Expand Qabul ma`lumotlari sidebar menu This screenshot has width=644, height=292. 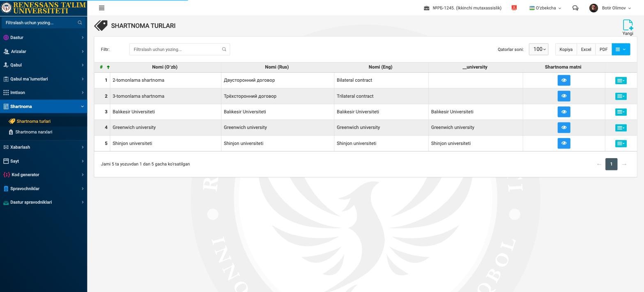point(44,79)
